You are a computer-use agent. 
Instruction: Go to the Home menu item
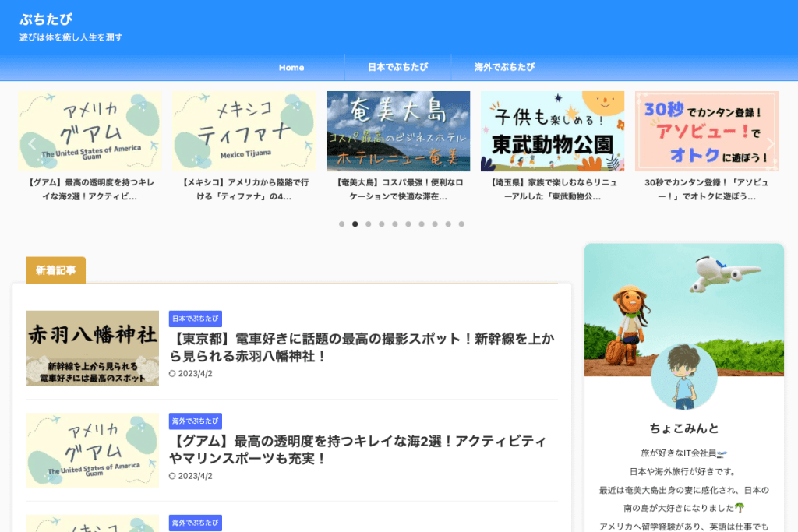(x=291, y=68)
